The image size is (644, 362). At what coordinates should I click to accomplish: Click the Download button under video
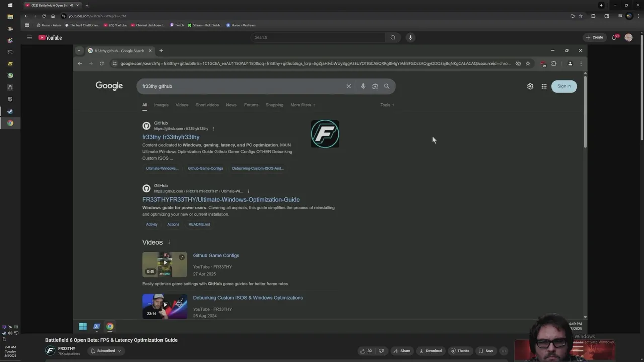pyautogui.click(x=430, y=351)
